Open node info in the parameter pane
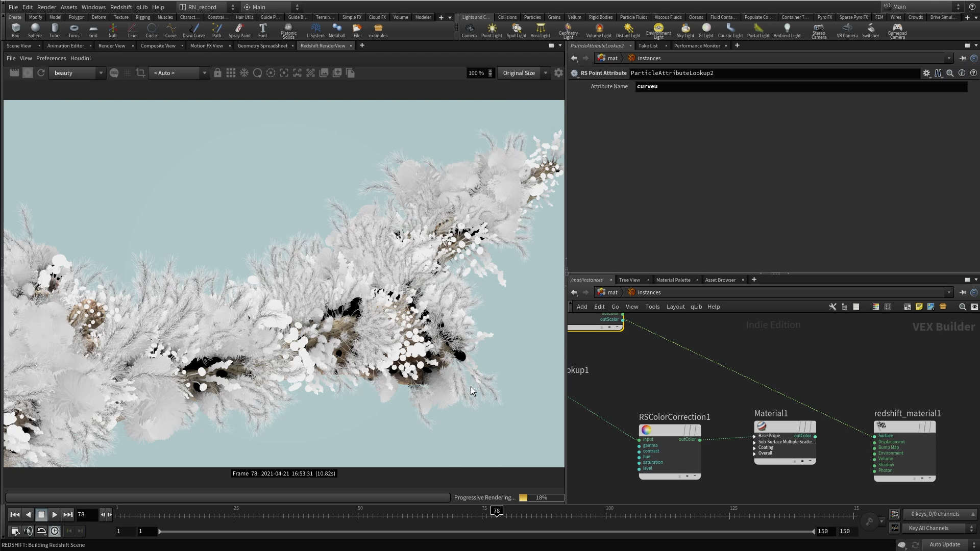Image resolution: width=980 pixels, height=551 pixels. point(962,73)
